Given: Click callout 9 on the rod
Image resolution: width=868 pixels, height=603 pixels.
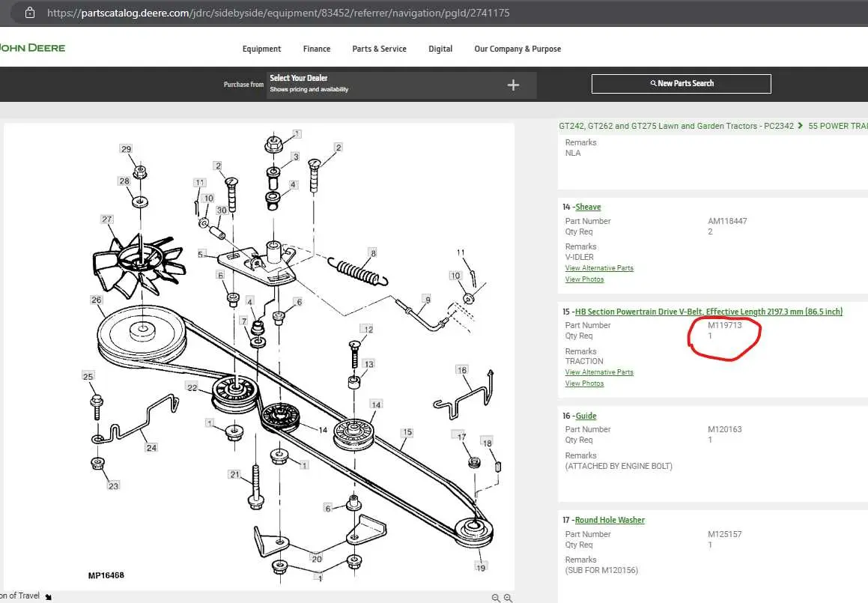Looking at the screenshot, I should pos(428,299).
